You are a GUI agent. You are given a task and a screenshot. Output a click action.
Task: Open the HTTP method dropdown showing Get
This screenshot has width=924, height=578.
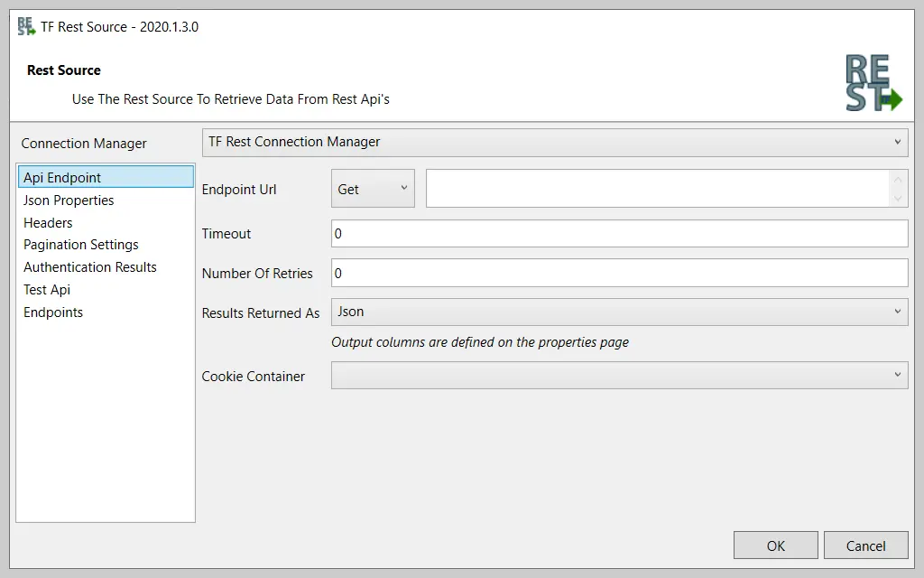tap(372, 189)
